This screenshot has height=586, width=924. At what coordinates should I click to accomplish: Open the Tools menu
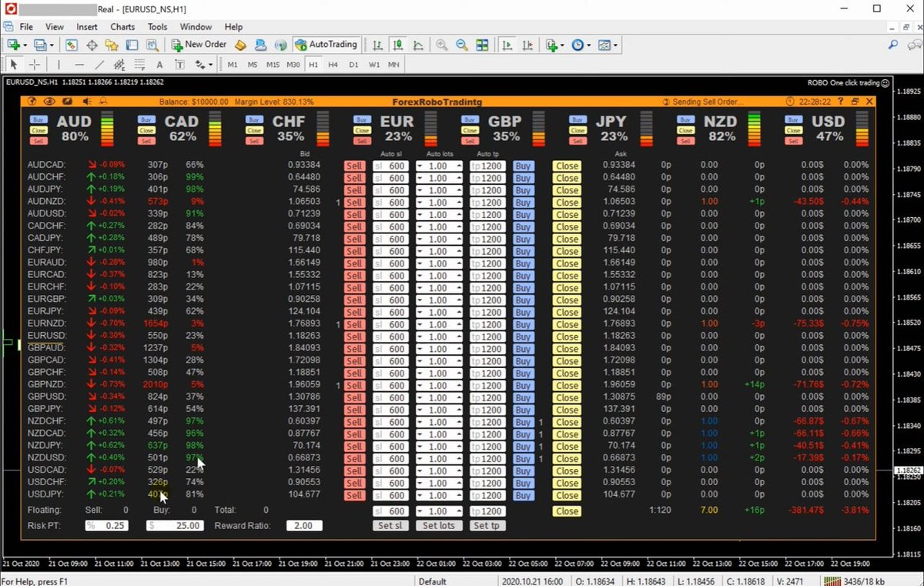coord(157,27)
